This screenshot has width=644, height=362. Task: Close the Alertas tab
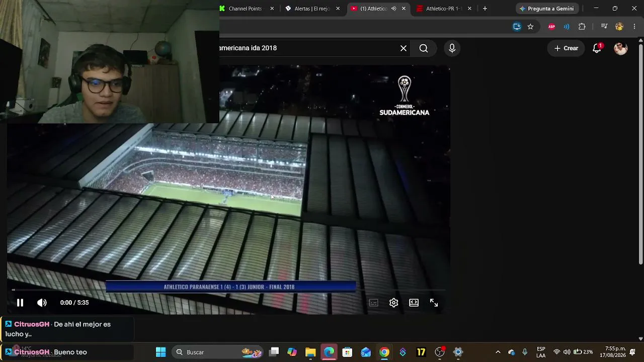[x=338, y=9]
